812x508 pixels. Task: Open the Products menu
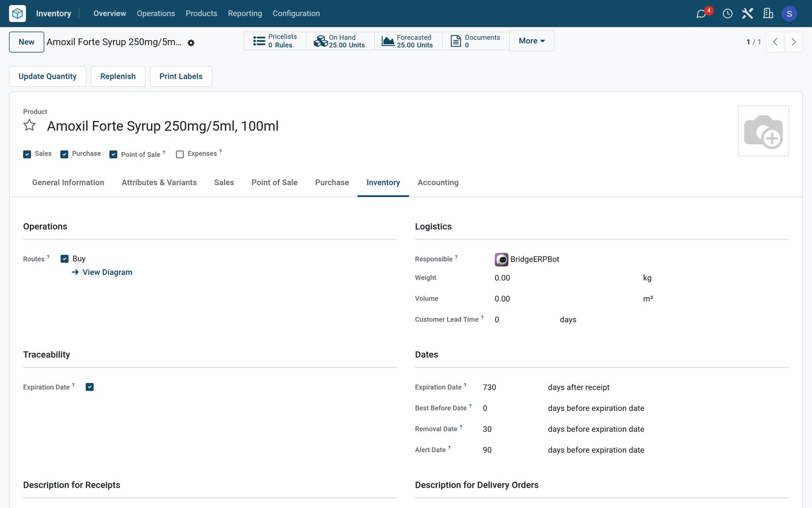point(201,14)
